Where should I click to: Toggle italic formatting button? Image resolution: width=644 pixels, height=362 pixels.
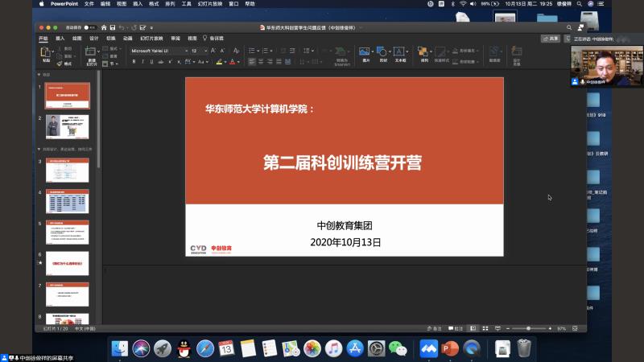click(143, 61)
